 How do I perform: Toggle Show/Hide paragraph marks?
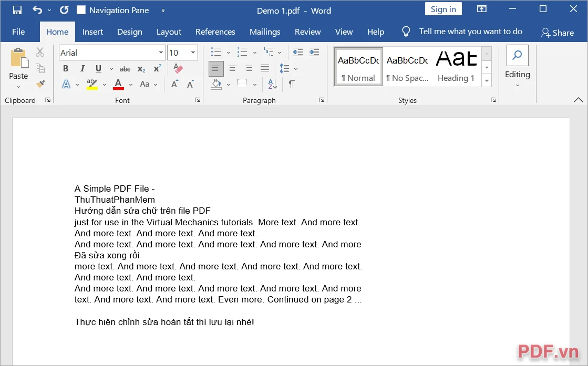pos(292,84)
